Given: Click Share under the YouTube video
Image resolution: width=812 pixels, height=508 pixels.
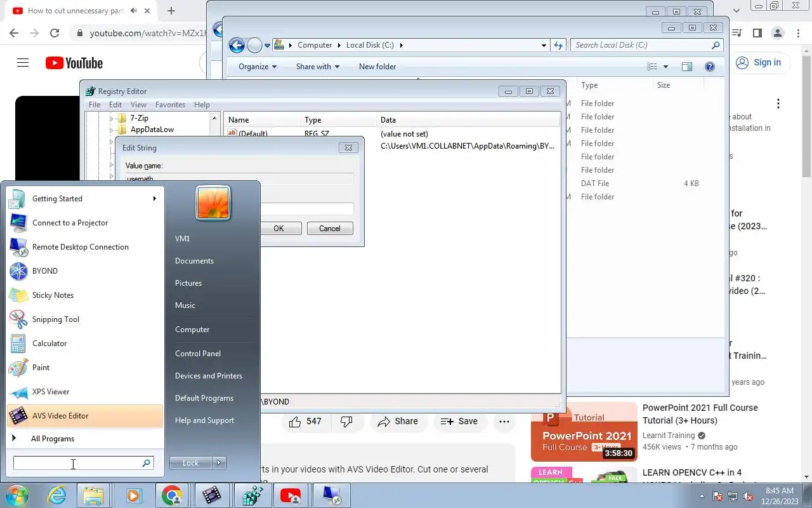Looking at the screenshot, I should coord(398,421).
